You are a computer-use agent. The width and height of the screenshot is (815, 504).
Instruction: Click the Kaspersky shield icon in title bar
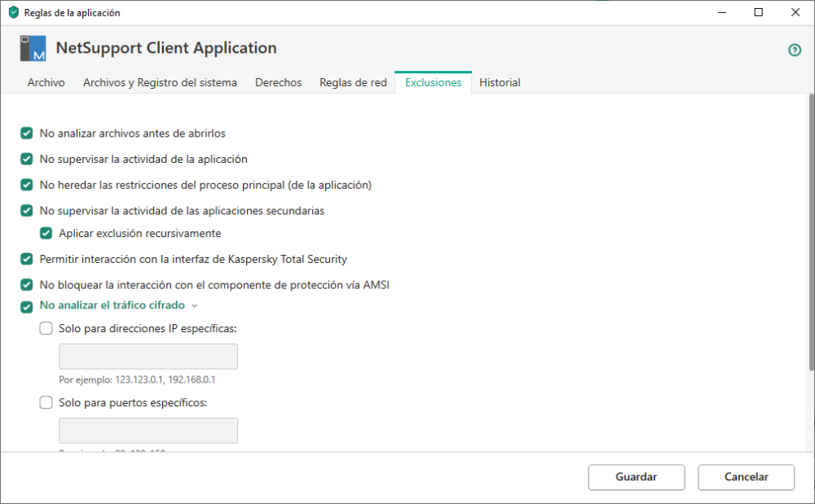coord(14,12)
